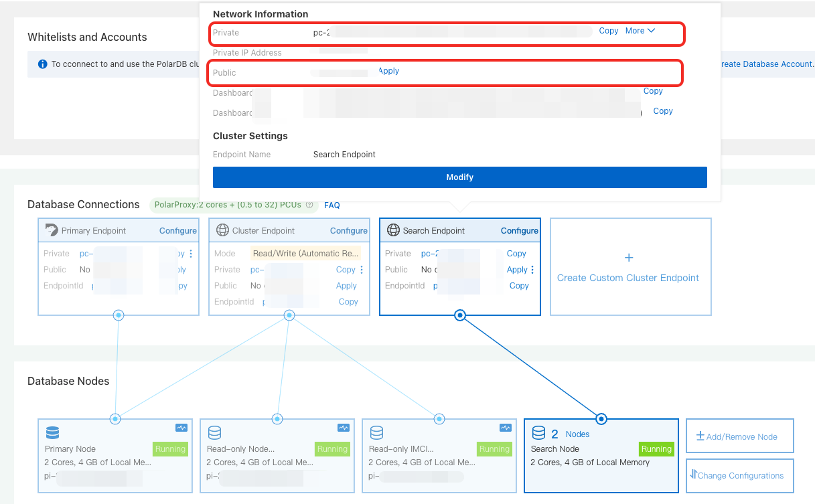815x504 pixels.
Task: Click the Primary Node database icon
Action: click(x=52, y=432)
